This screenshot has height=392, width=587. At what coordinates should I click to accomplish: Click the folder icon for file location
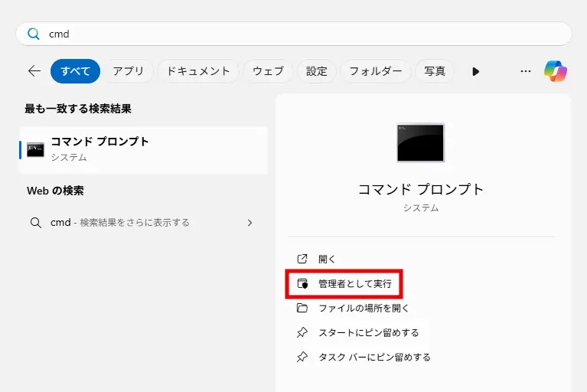302,308
